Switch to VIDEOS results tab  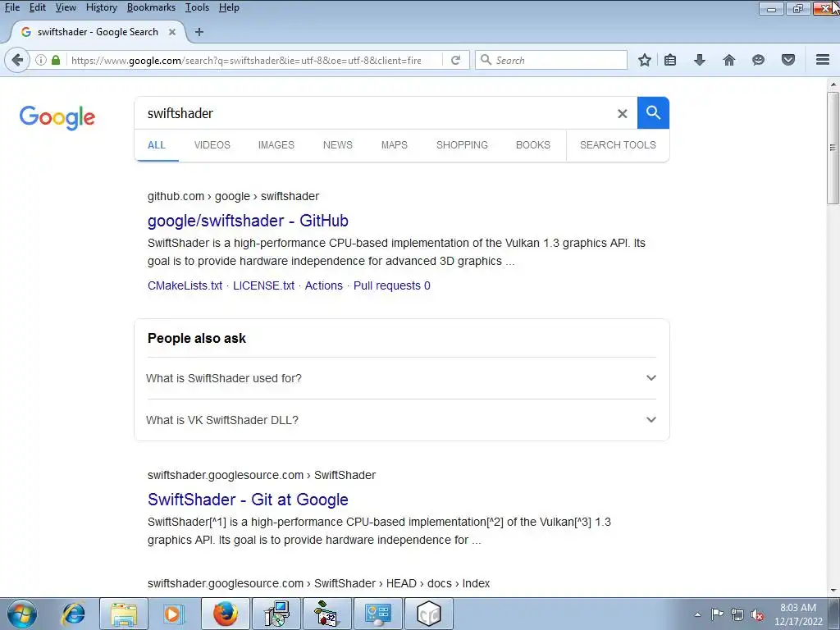[212, 145]
